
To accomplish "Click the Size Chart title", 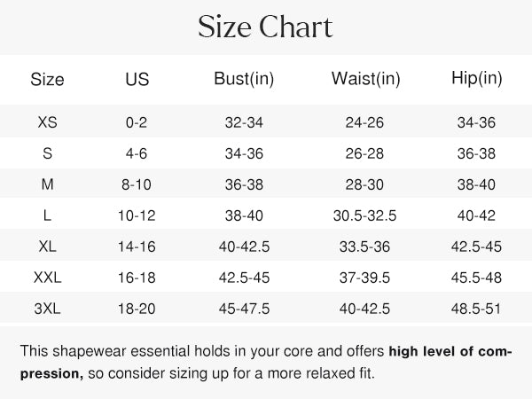I will pos(265,27).
